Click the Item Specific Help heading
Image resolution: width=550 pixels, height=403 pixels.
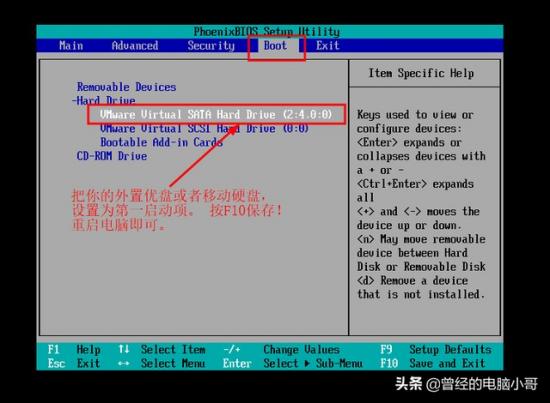point(421,73)
